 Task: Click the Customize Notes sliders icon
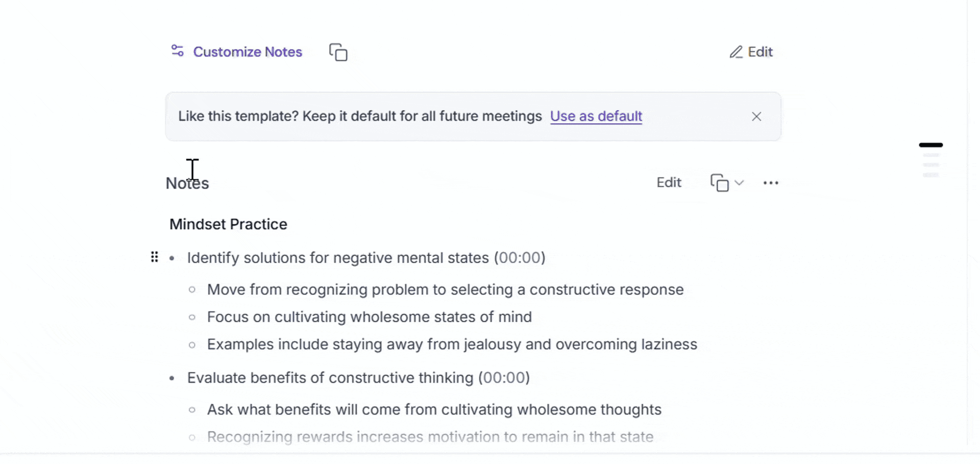177,51
